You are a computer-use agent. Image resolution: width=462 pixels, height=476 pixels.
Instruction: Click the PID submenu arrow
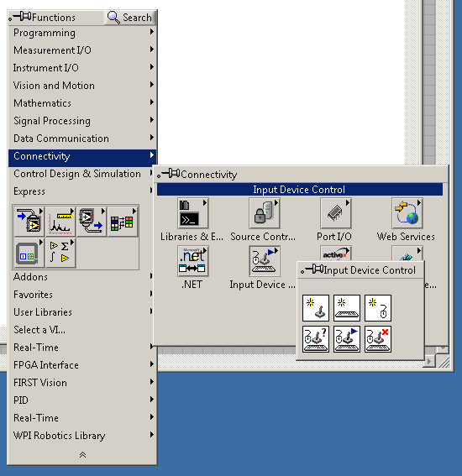[152, 400]
